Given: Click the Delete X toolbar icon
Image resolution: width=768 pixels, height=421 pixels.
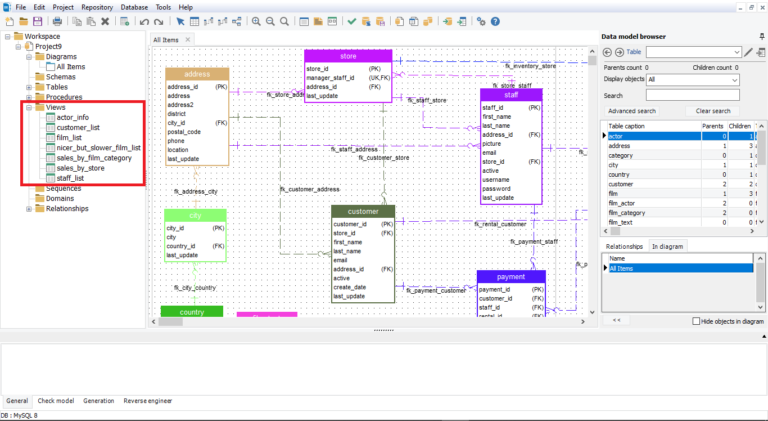Looking at the screenshot, I should 105,21.
